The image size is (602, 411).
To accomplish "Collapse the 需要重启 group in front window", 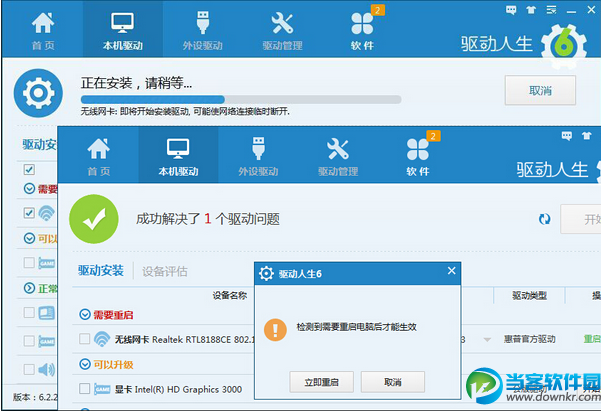I will pyautogui.click(x=84, y=315).
